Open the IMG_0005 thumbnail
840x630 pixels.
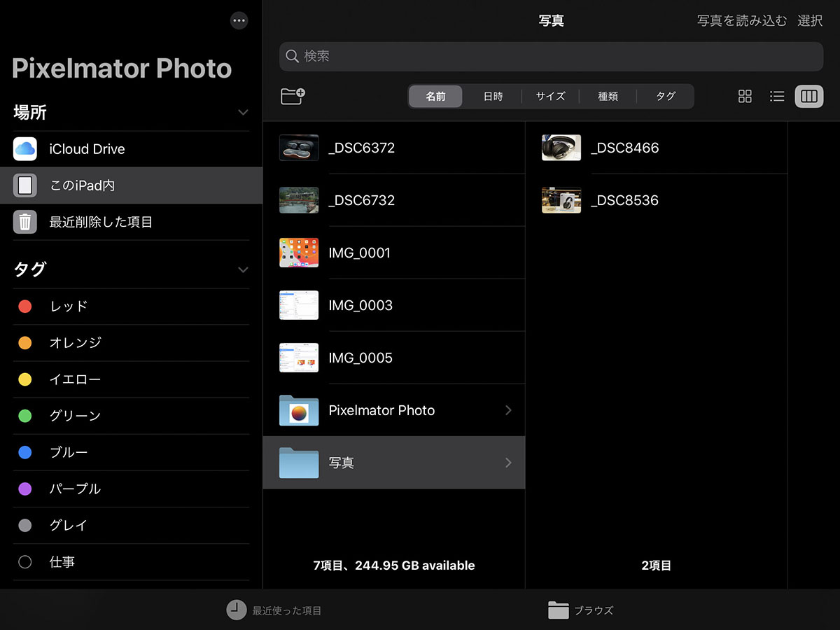click(299, 358)
